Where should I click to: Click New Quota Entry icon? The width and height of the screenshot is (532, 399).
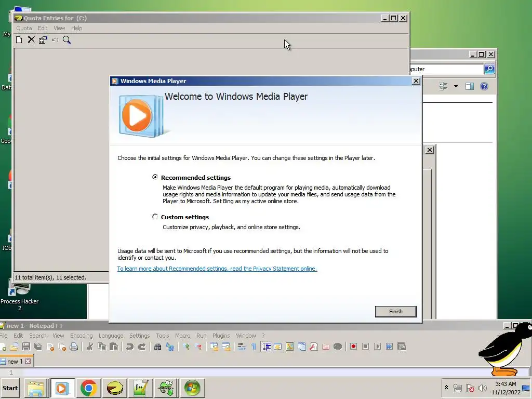(x=19, y=40)
